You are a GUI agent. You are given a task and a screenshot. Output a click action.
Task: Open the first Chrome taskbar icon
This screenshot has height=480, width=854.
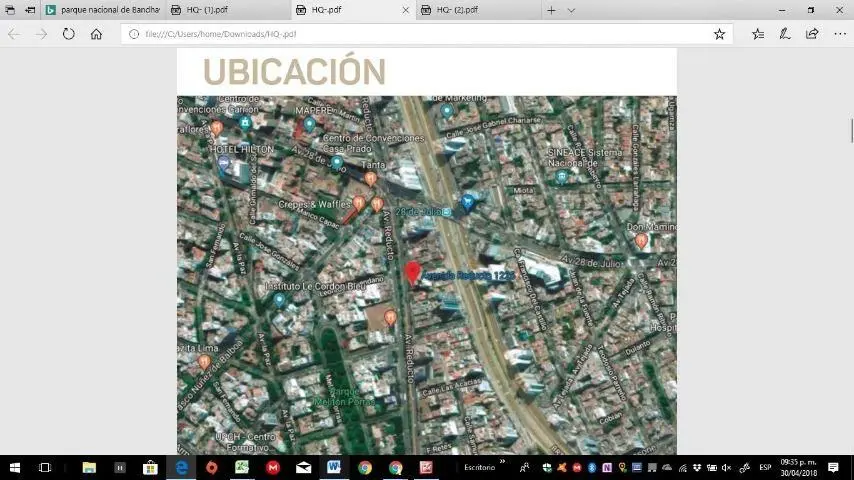tap(365, 467)
